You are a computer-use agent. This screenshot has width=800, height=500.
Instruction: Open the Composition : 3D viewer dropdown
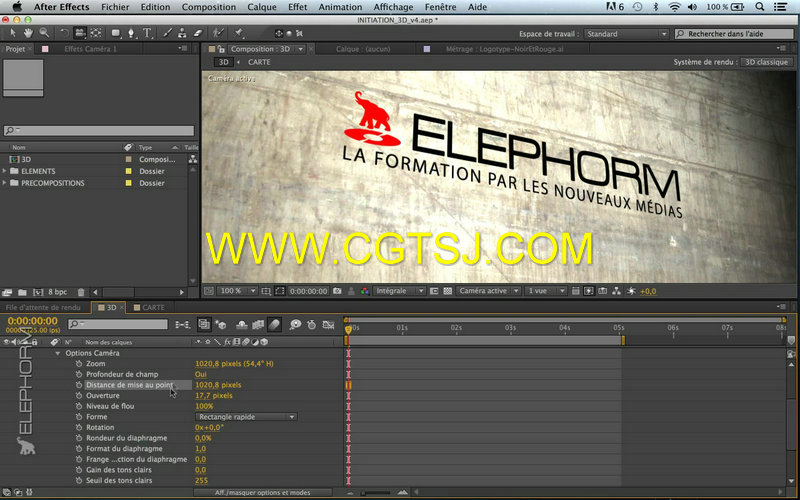pyautogui.click(x=301, y=49)
